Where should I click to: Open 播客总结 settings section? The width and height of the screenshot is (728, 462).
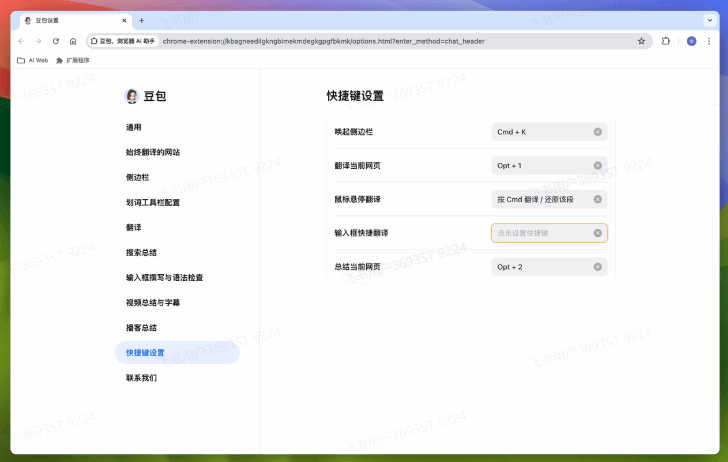click(141, 328)
